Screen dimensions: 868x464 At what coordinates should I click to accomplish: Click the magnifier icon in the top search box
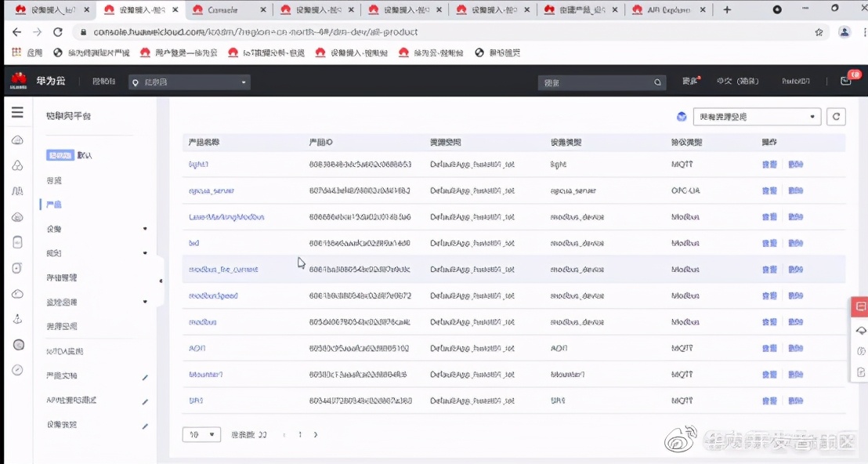click(x=657, y=82)
